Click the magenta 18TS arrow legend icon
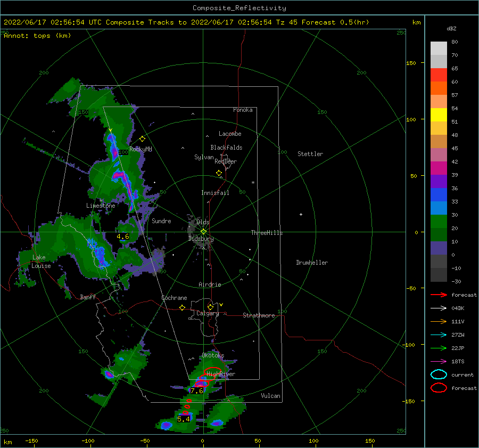The image size is (479, 448). [439, 362]
